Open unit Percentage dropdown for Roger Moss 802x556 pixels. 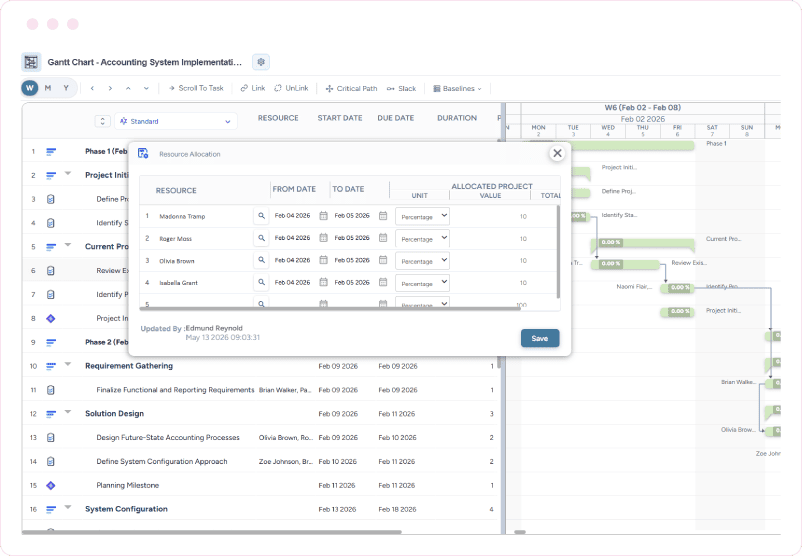(422, 239)
